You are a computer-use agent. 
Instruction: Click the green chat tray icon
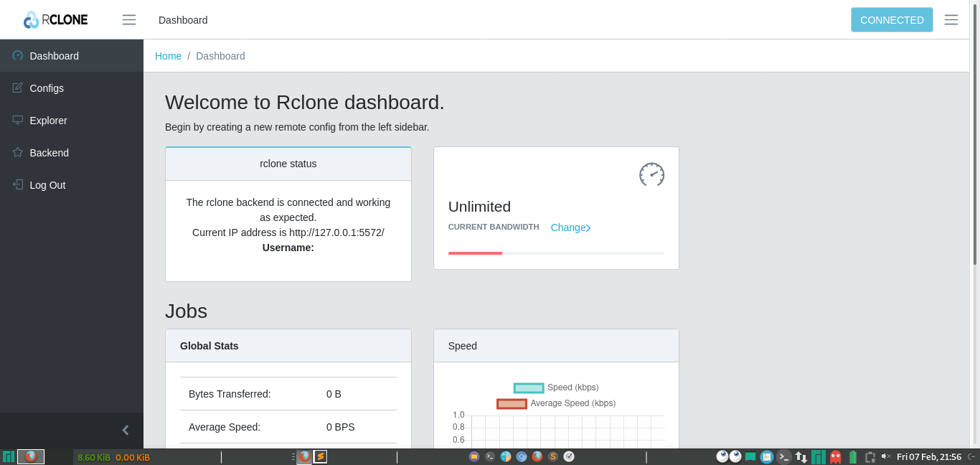[x=750, y=456]
